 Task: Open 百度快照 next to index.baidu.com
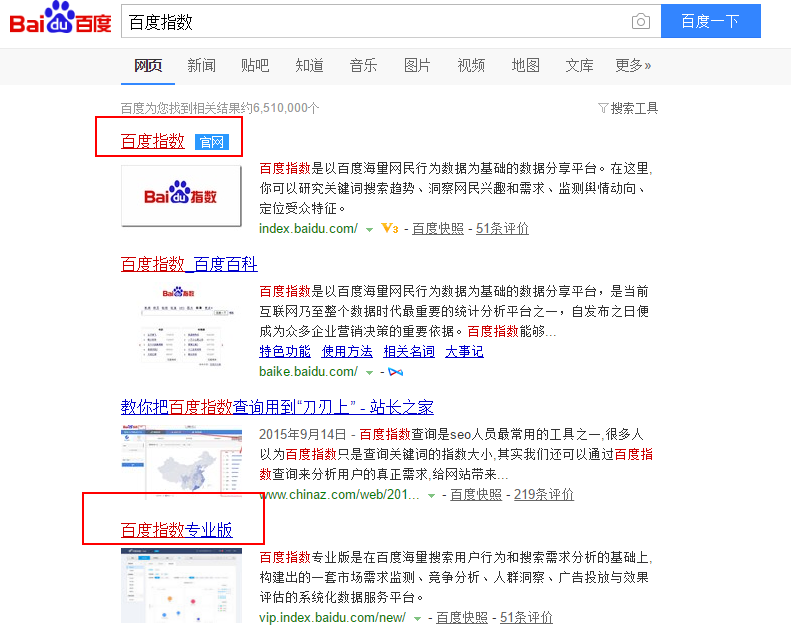[x=438, y=229]
